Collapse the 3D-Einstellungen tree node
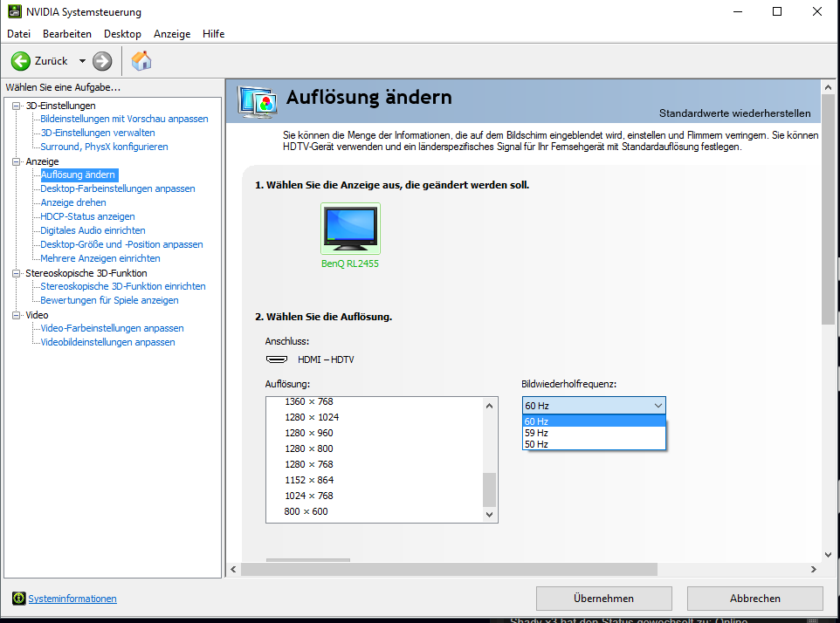 tap(16, 106)
